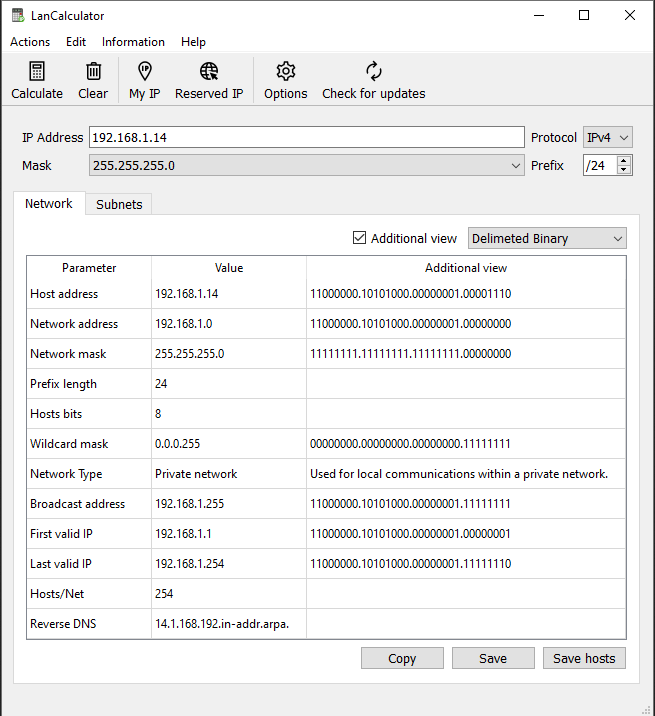Click the Value column header
Viewport: 655px width, 716px height.
(x=229, y=268)
